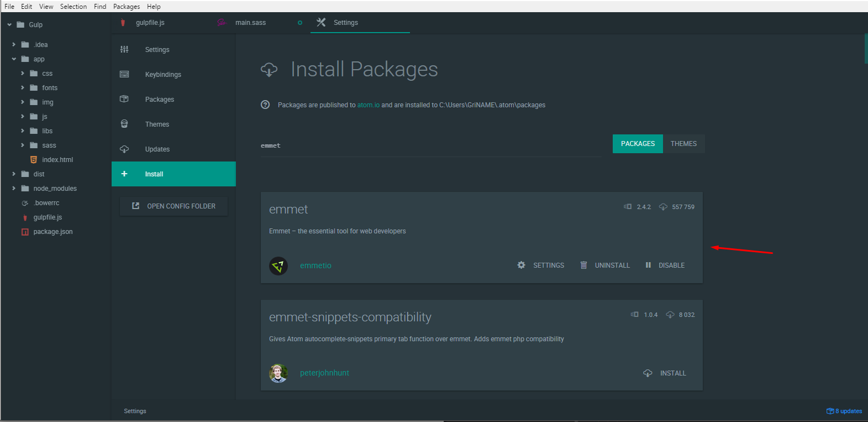Click the external link icon in Open Config Folder

click(135, 206)
